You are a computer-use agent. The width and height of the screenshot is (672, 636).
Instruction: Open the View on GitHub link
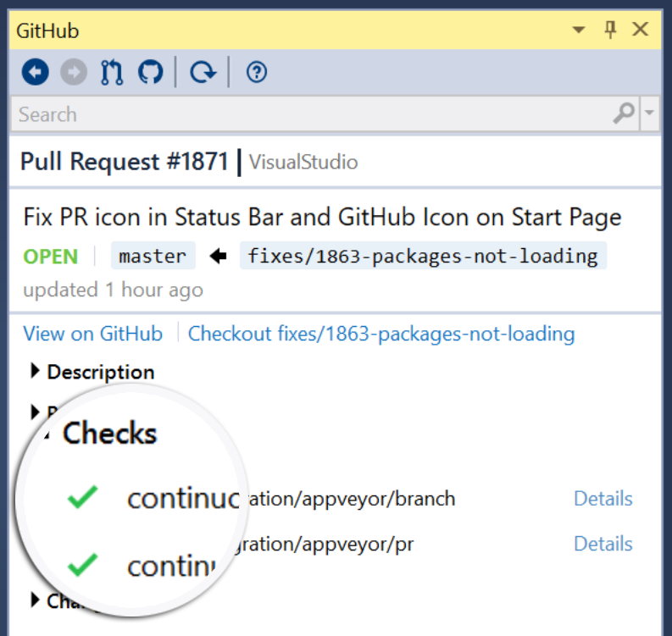[92, 334]
